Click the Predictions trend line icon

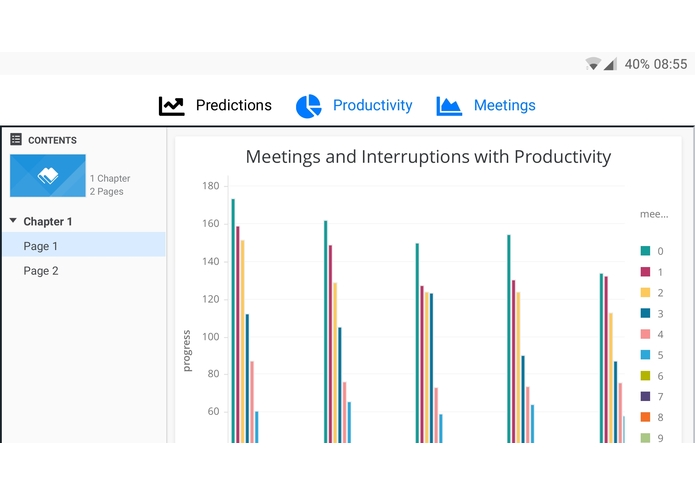tap(172, 106)
